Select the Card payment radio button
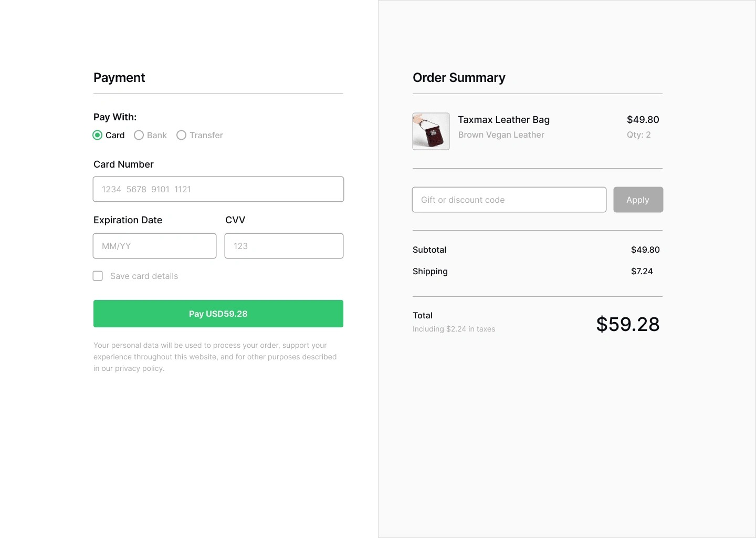The width and height of the screenshot is (756, 538). 98,135
